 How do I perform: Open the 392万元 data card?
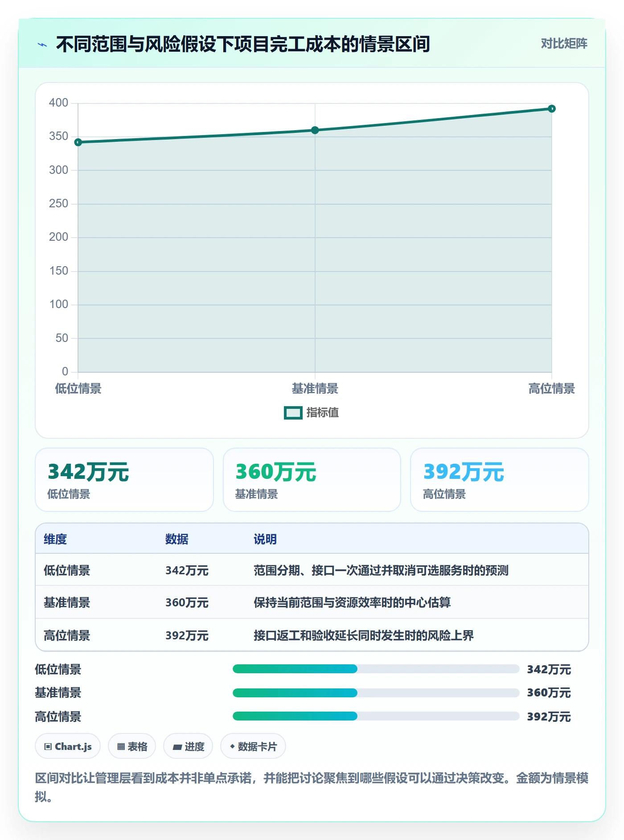pyautogui.click(x=500, y=480)
